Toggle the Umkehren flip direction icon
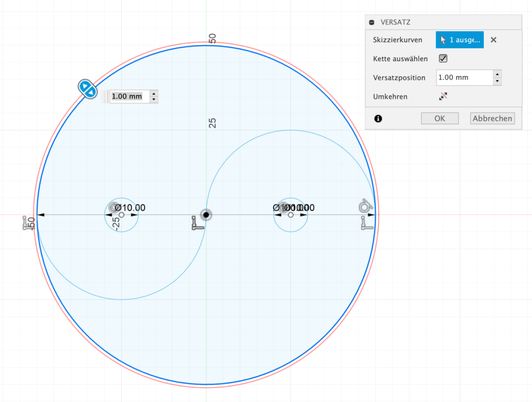This screenshot has height=402, width=532. [x=443, y=96]
